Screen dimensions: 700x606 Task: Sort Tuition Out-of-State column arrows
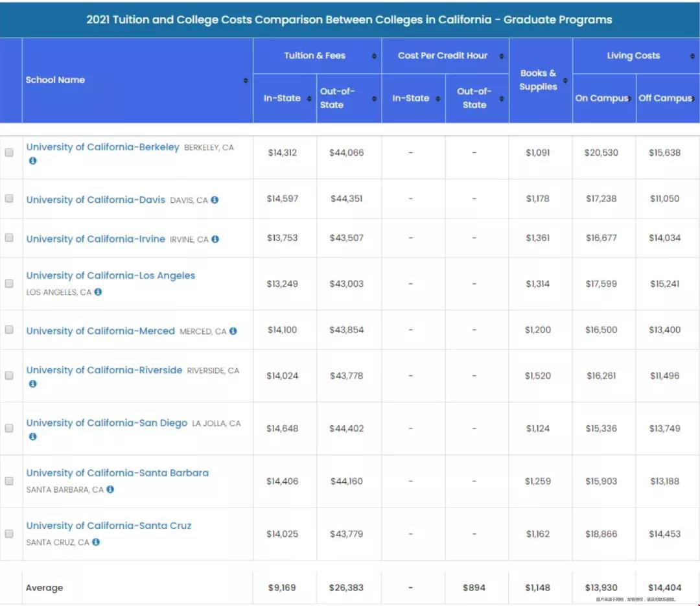(x=374, y=99)
